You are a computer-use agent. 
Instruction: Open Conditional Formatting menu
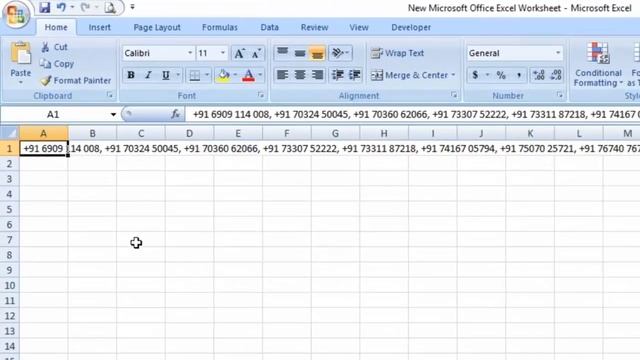tap(598, 64)
